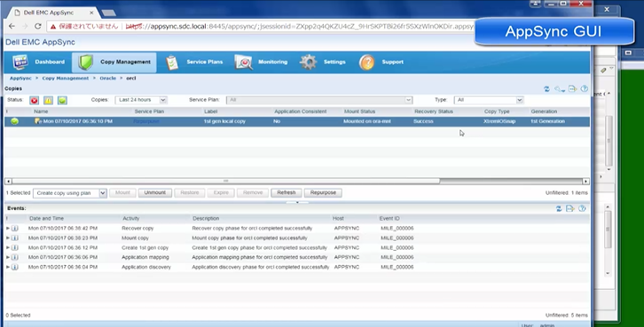644x327 pixels.
Task: Toggle the red error status filter
Action: tap(34, 100)
